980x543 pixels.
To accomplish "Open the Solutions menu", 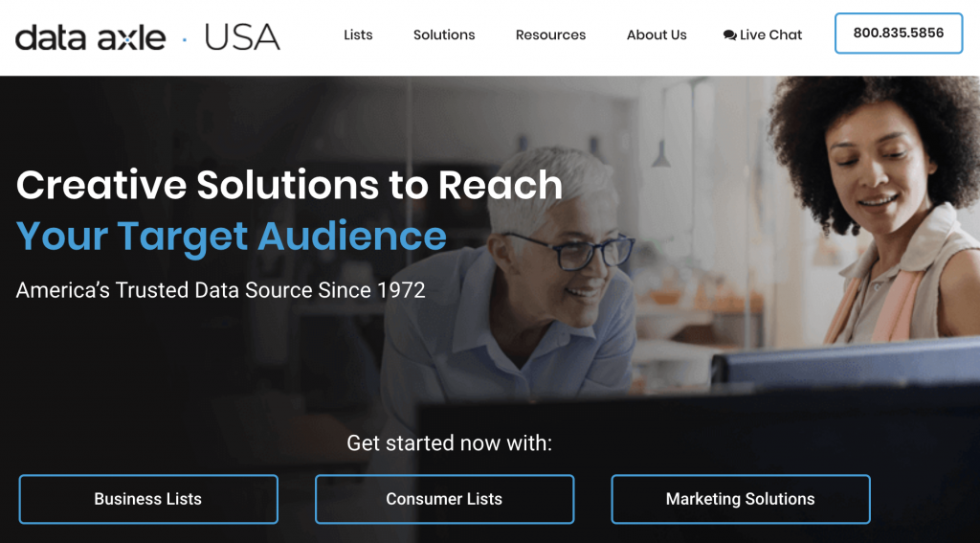I will click(x=444, y=35).
